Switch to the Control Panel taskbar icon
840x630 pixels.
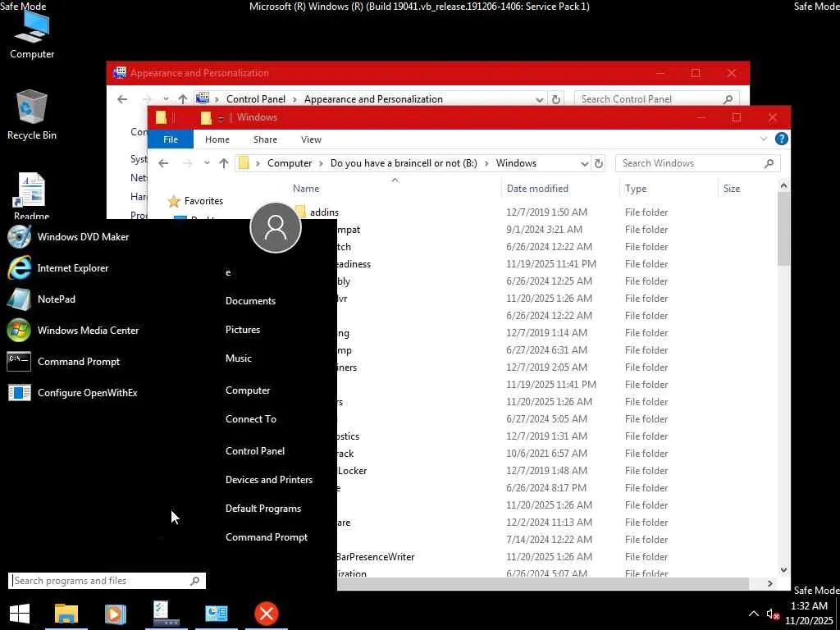(x=217, y=614)
